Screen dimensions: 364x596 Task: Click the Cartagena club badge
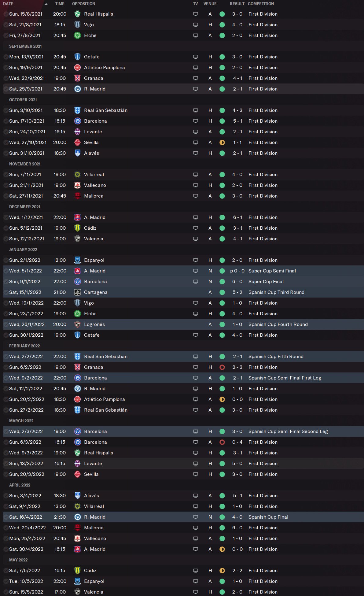pos(78,292)
